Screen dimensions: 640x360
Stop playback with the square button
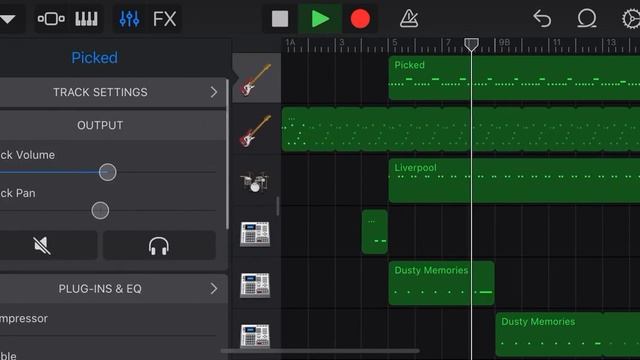[x=280, y=19]
